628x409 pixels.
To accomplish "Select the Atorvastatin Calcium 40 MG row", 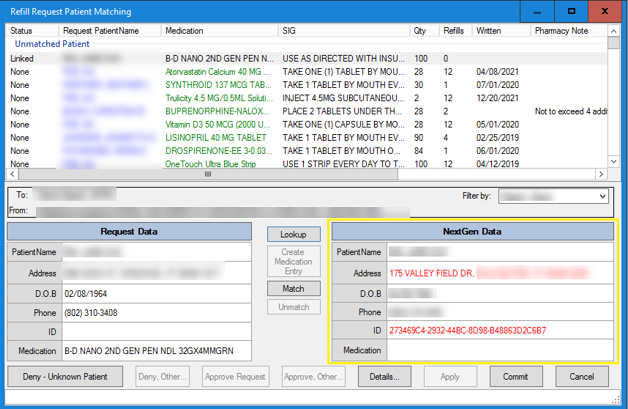I will click(307, 72).
